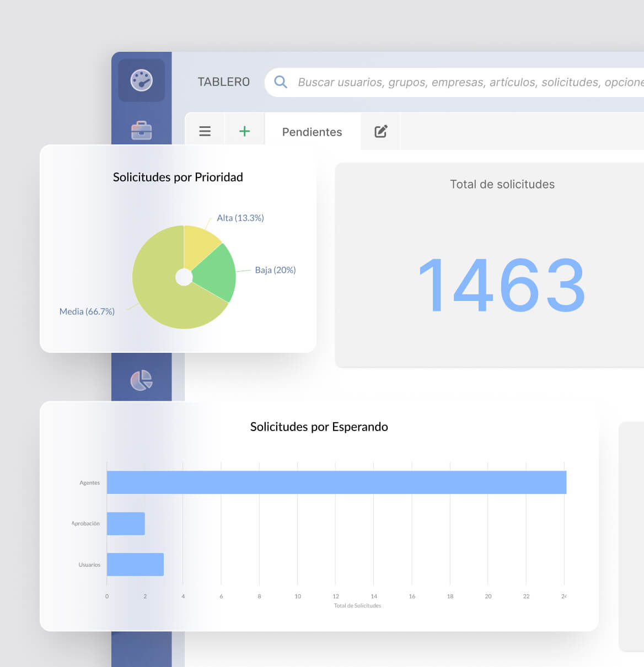Viewport: 644px width, 667px height.
Task: Open the Tablero dashboard via speedometer icon
Action: click(x=141, y=80)
